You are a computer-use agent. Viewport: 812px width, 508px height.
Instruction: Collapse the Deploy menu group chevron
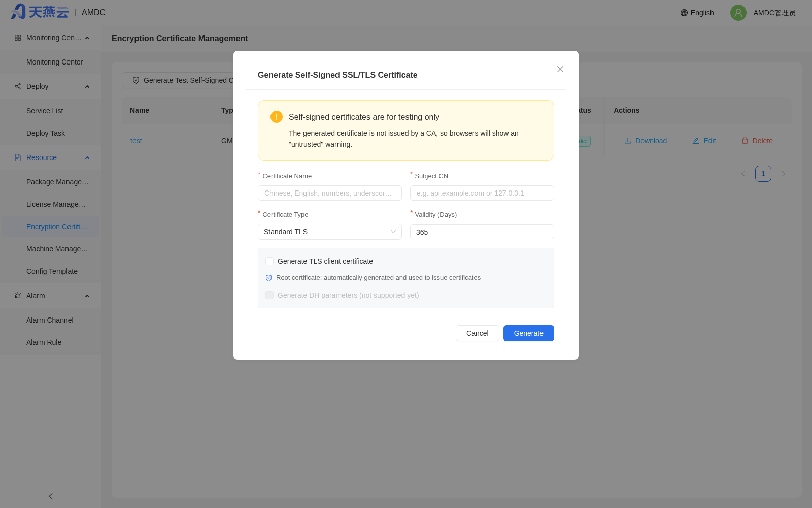click(x=87, y=87)
